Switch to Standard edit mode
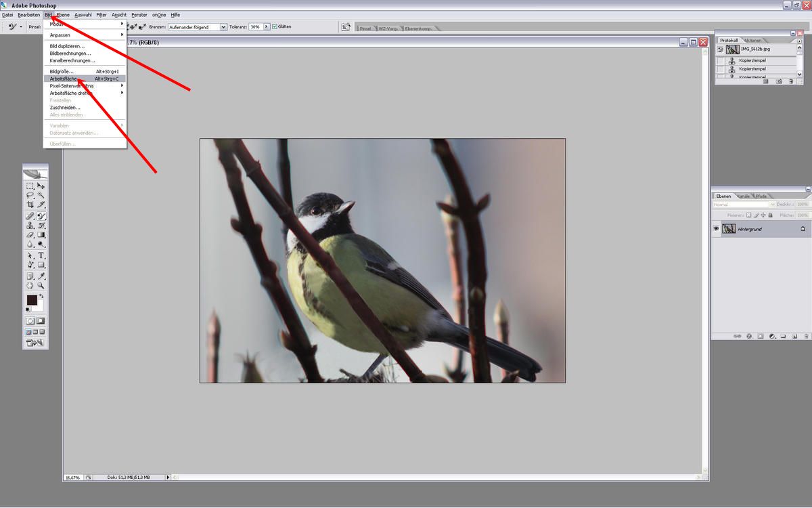 pyautogui.click(x=30, y=321)
